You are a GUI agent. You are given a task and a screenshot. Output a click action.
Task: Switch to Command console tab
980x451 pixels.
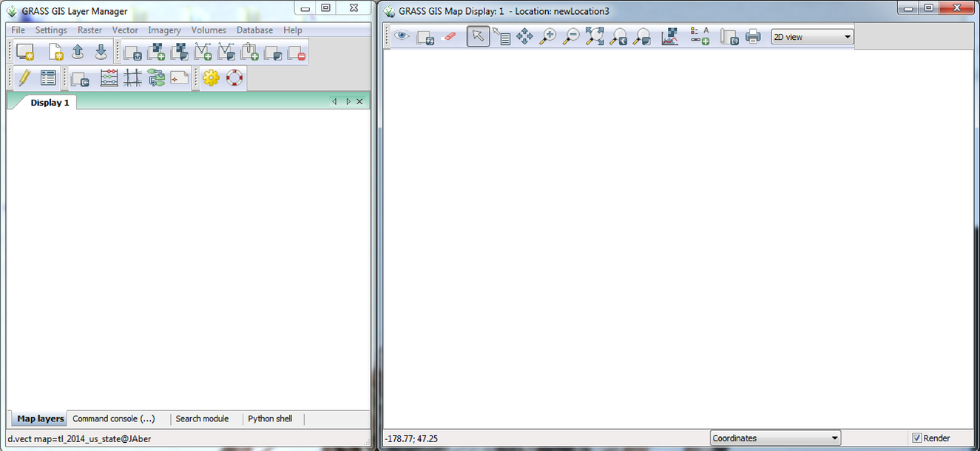click(114, 418)
